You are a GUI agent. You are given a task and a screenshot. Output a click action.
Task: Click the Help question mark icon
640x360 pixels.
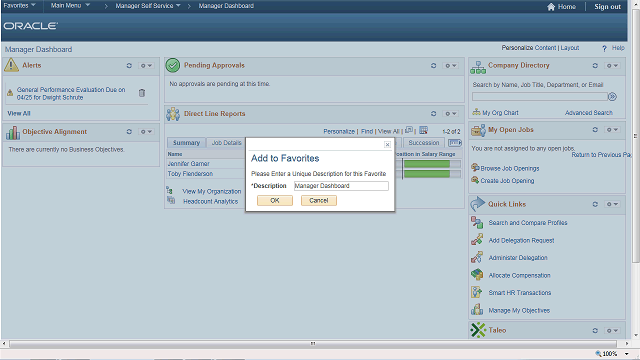604,48
